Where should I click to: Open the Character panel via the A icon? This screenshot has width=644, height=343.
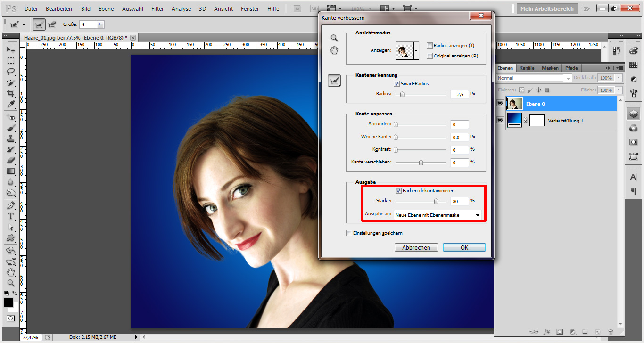(x=634, y=177)
